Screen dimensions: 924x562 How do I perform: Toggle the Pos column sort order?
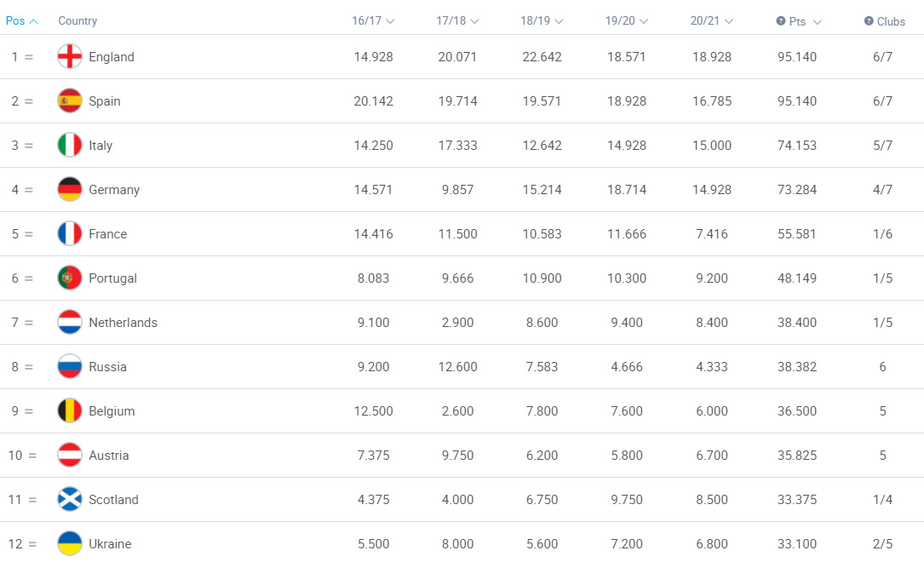click(x=22, y=20)
